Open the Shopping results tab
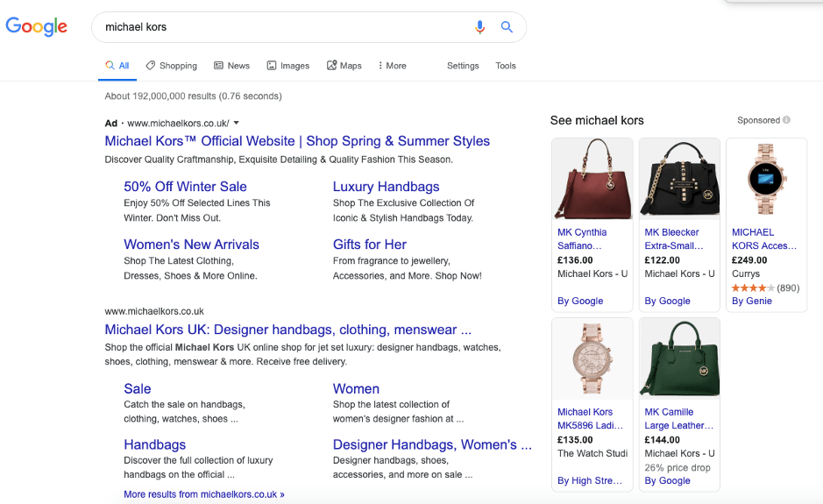Screen dimensions: 823x504 tap(171, 66)
